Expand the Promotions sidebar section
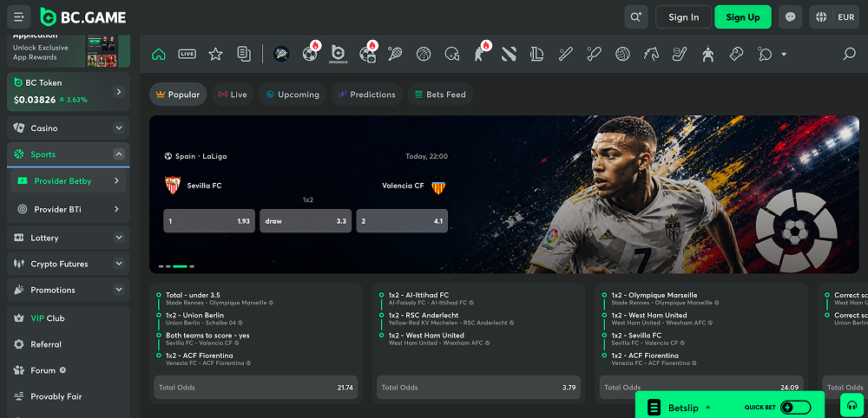868x418 pixels. [x=119, y=289]
